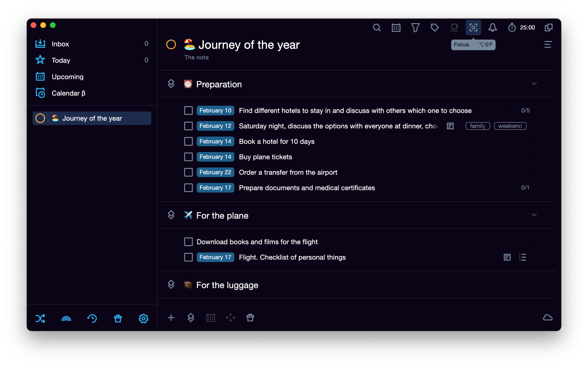The image size is (588, 367).
Task: Open the February 22 date tag on airport transfer
Action: click(x=215, y=172)
